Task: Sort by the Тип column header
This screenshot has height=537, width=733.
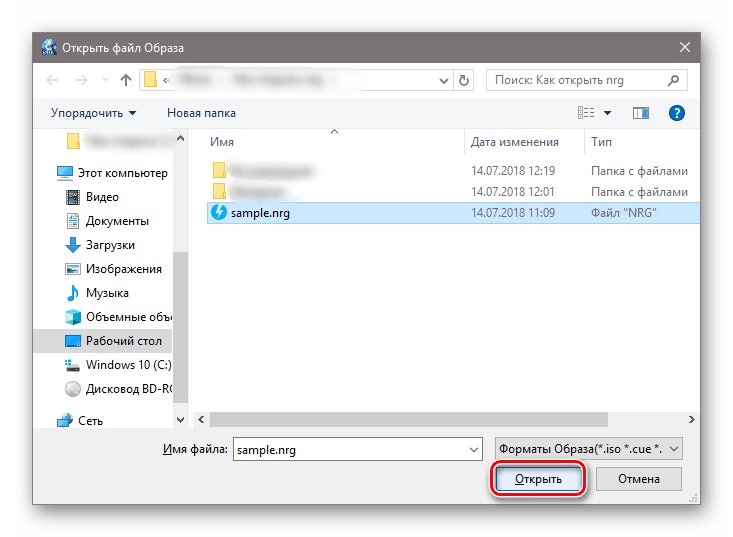Action: pyautogui.click(x=601, y=142)
